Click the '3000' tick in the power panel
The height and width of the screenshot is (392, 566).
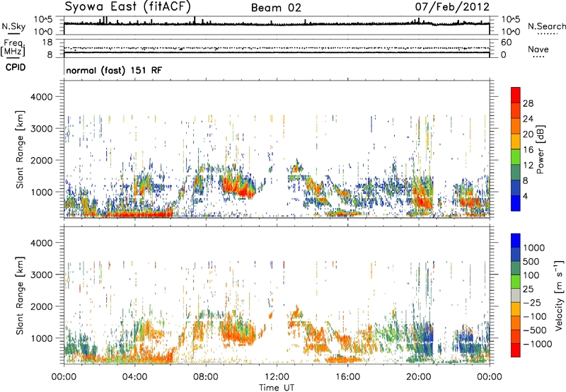[42, 129]
